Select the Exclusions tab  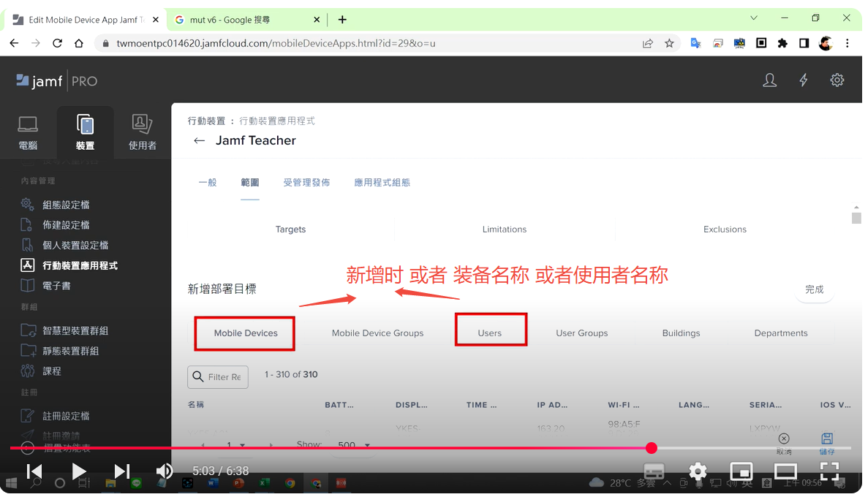[725, 229]
